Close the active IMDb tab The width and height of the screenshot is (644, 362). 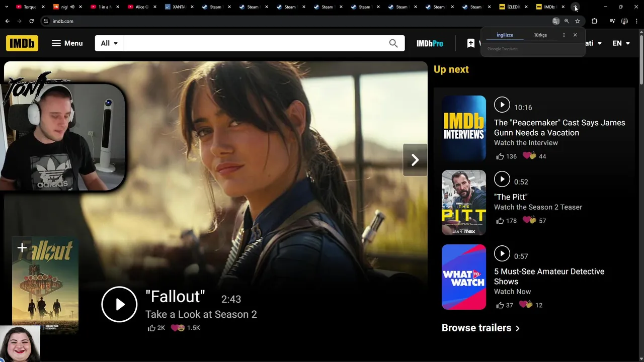(x=563, y=7)
